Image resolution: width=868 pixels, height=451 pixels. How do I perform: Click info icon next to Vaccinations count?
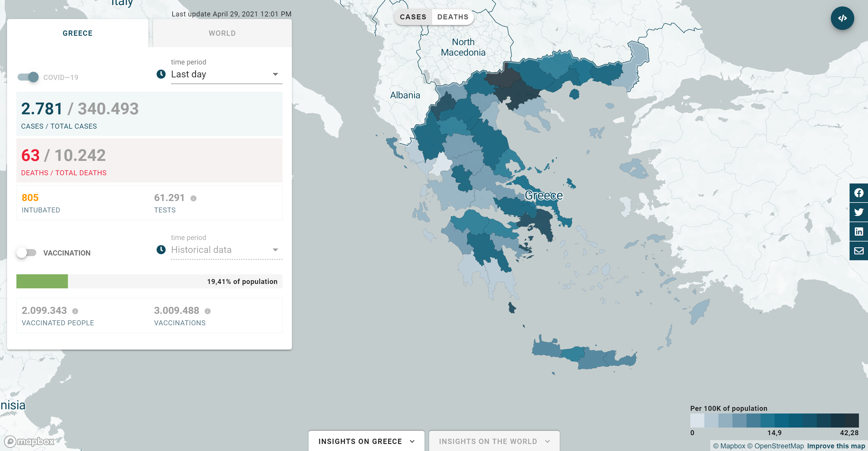208,311
